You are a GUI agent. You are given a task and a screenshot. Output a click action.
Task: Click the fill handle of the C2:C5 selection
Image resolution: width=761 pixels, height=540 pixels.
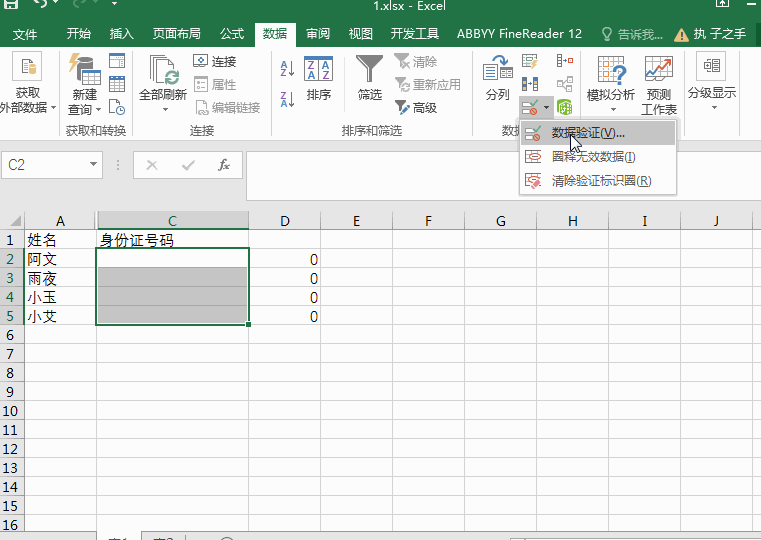click(x=248, y=324)
